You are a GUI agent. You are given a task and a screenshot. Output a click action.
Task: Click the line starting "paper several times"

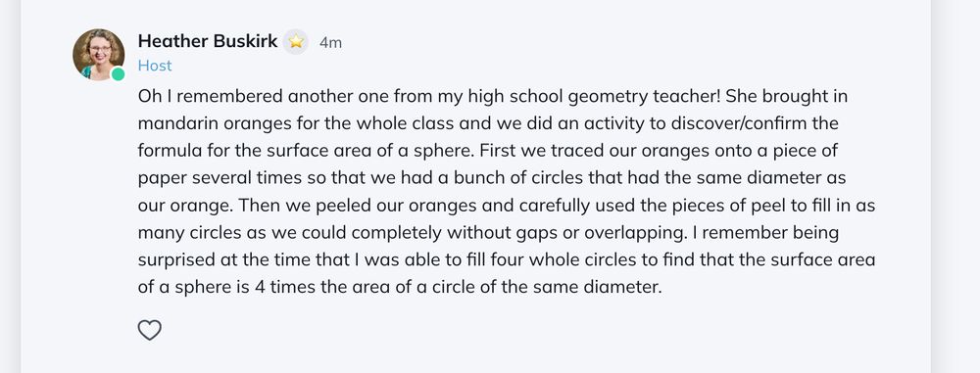(492, 178)
